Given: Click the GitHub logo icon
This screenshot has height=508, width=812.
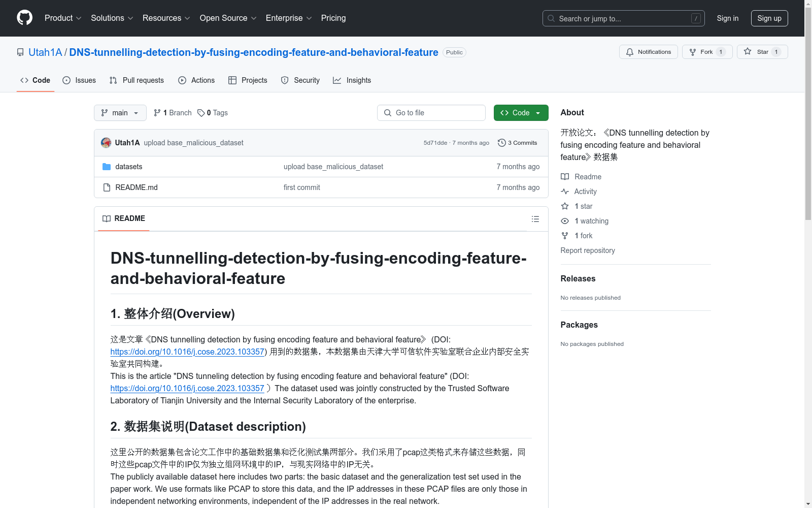Looking at the screenshot, I should 24,17.
